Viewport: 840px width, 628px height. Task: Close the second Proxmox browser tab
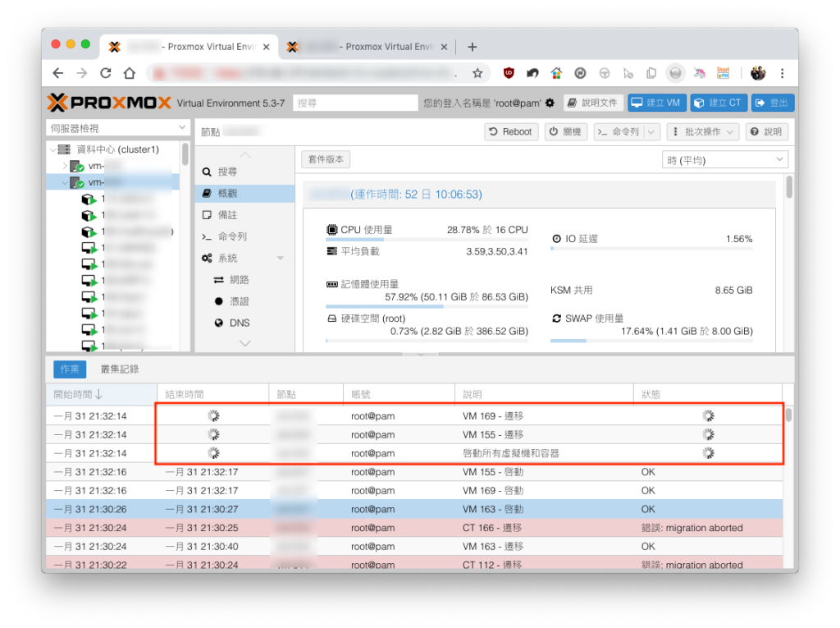(444, 47)
